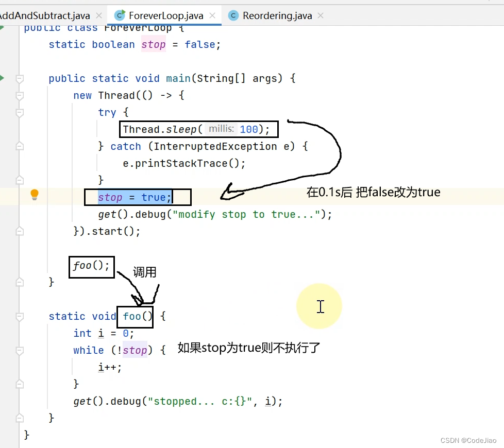The image size is (504, 448).
Task: Collapse the ForeverLoop class fold marker
Action: tap(20, 27)
